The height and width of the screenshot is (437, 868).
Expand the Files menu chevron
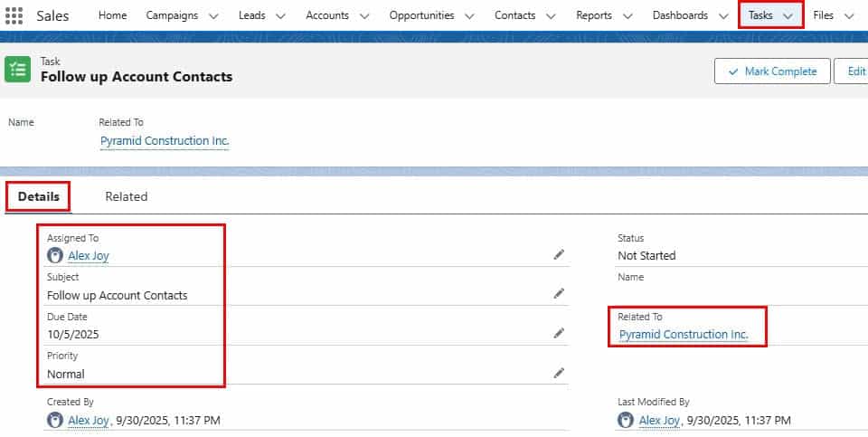tap(849, 16)
